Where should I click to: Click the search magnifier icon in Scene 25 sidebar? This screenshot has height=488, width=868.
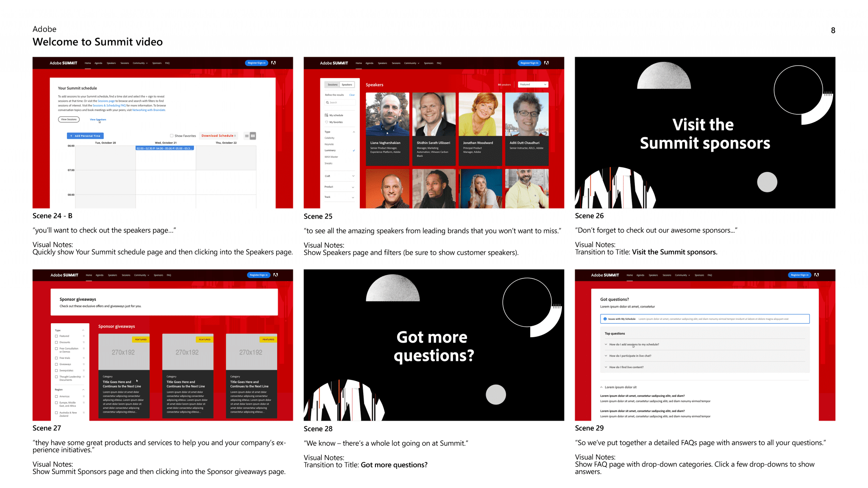click(x=327, y=103)
